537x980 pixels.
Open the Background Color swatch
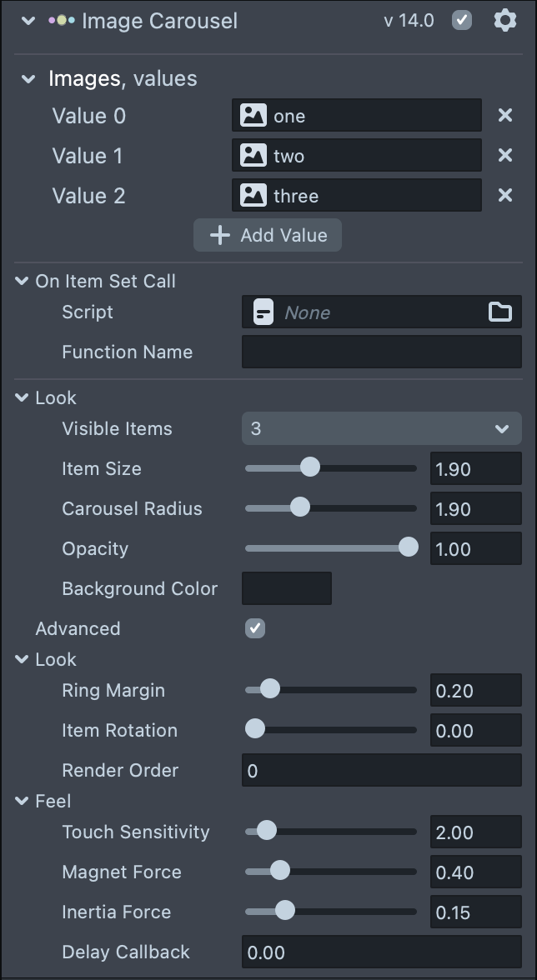[287, 588]
